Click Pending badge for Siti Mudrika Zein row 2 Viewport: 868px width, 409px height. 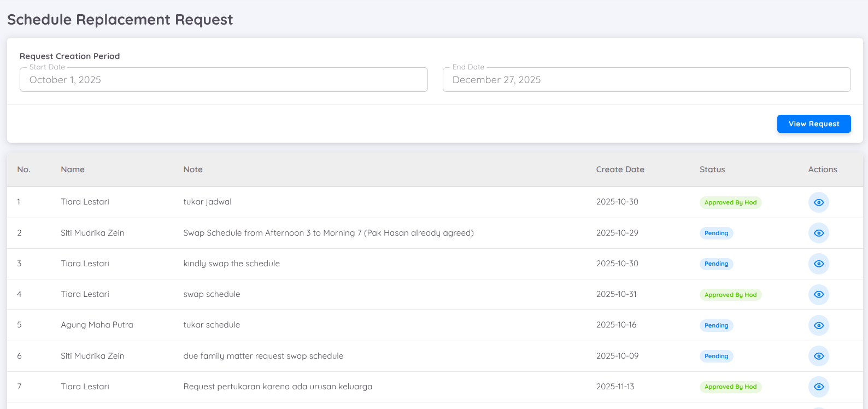[x=716, y=233]
